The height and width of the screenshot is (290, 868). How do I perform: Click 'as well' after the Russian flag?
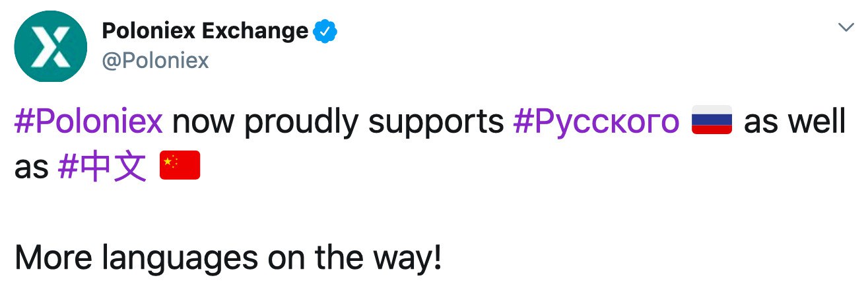[794, 122]
